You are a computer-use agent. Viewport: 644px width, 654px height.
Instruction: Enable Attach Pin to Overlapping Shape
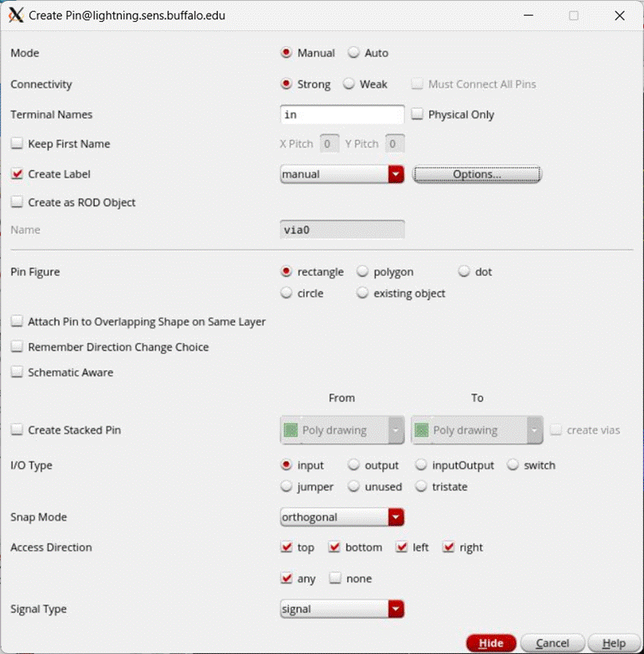pos(17,321)
